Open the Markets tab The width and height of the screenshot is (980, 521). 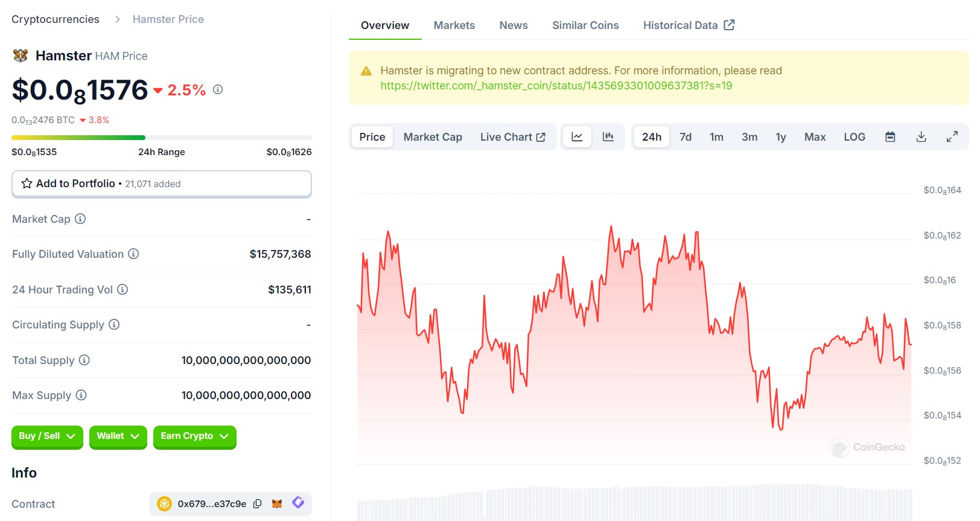click(454, 25)
